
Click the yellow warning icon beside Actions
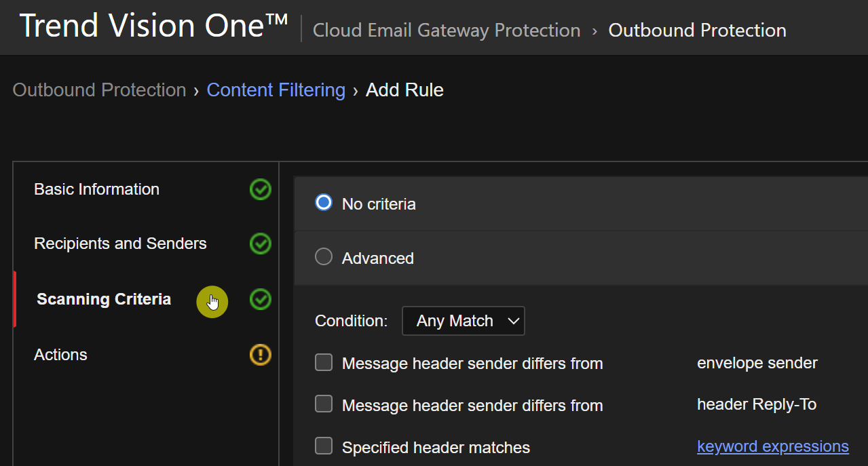tap(261, 355)
